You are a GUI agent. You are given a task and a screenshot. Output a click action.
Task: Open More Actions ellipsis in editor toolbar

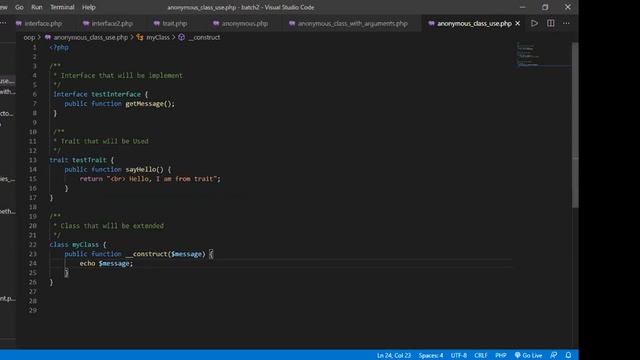point(566,23)
